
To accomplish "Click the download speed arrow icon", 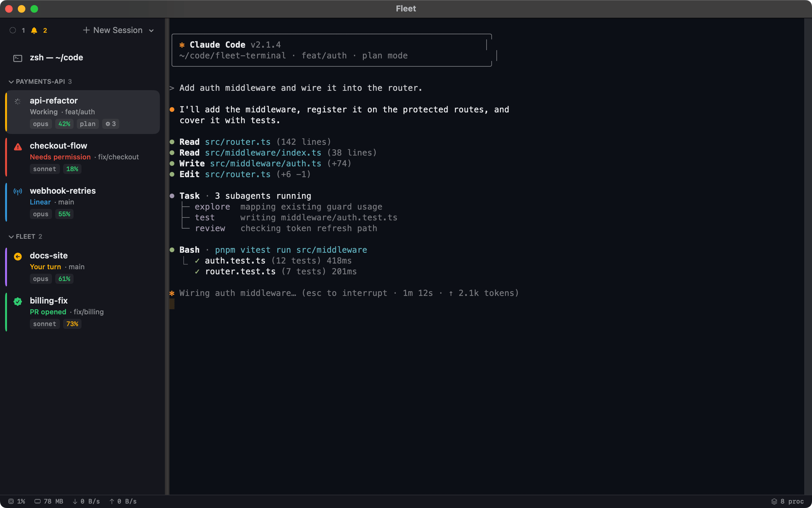I will pyautogui.click(x=75, y=502).
